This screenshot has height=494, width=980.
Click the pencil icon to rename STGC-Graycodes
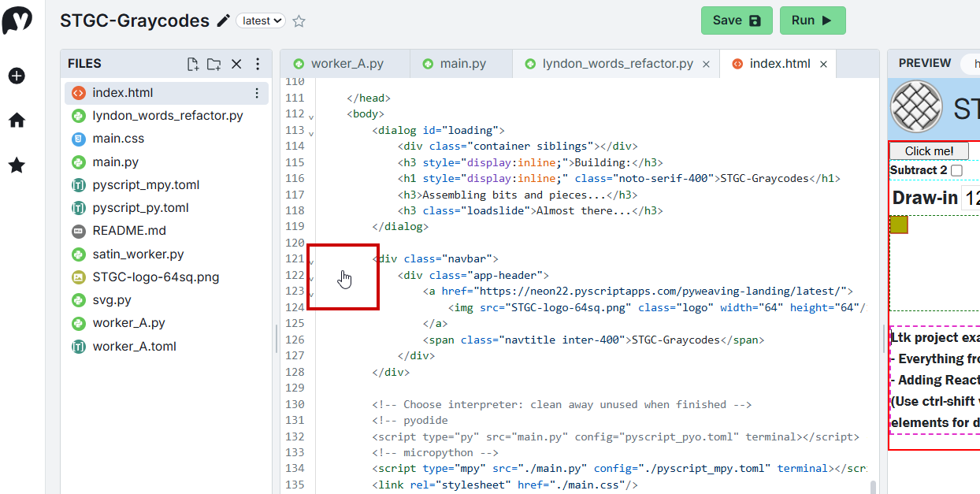pos(224,21)
